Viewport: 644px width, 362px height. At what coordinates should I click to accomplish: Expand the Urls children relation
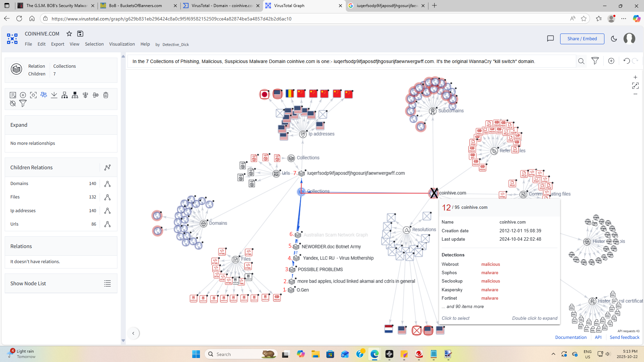pyautogui.click(x=107, y=224)
